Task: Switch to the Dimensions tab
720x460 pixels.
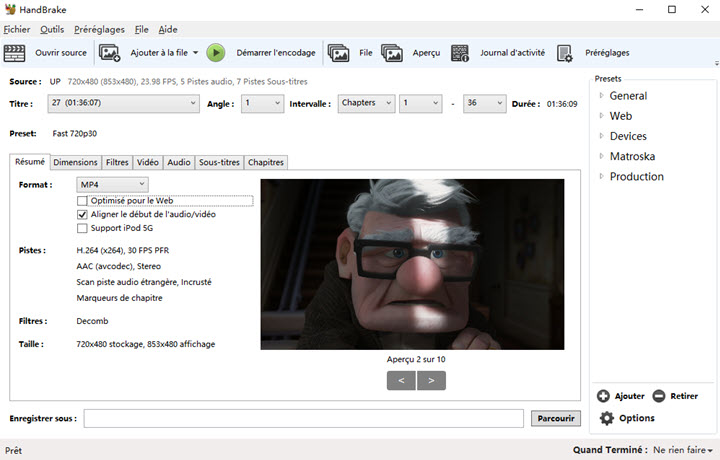Action: [75, 163]
